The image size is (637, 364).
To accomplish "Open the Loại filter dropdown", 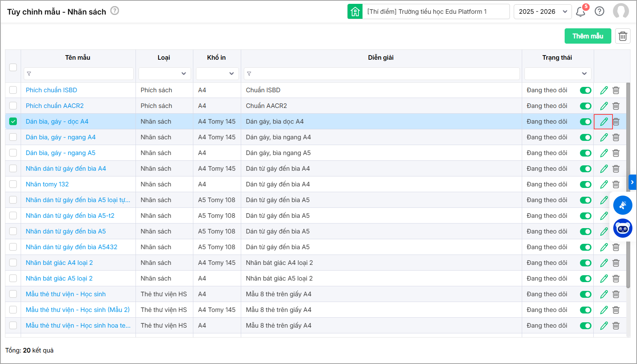I will pos(164,73).
